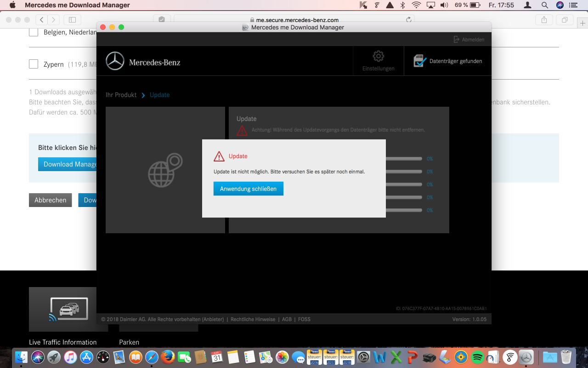This screenshot has height=368, width=588.
Task: Click the Abbrechen button in Safari
Action: coord(51,200)
